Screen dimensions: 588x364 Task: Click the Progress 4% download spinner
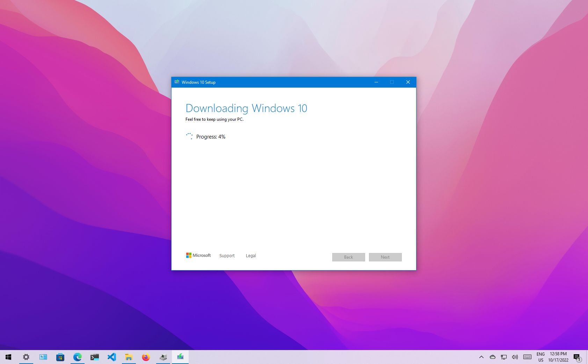tap(190, 136)
